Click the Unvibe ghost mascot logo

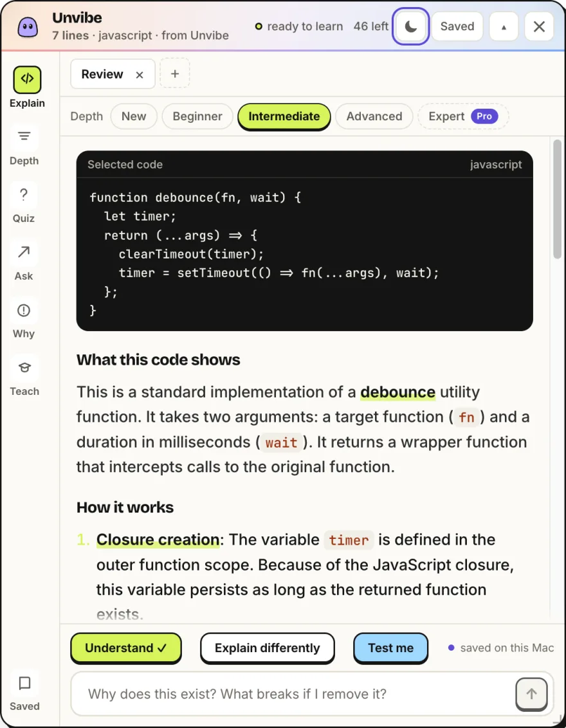coord(28,28)
